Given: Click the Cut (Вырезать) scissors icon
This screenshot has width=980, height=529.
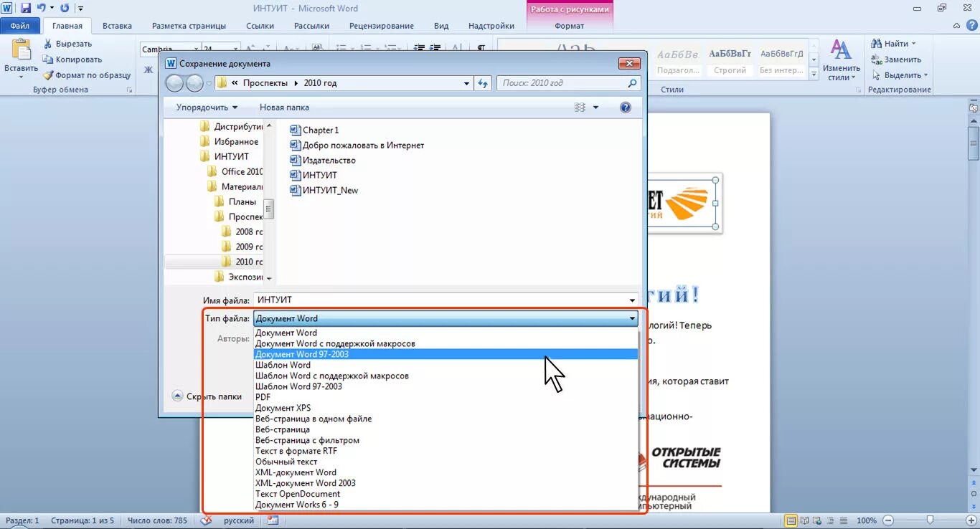Looking at the screenshot, I should coord(48,44).
